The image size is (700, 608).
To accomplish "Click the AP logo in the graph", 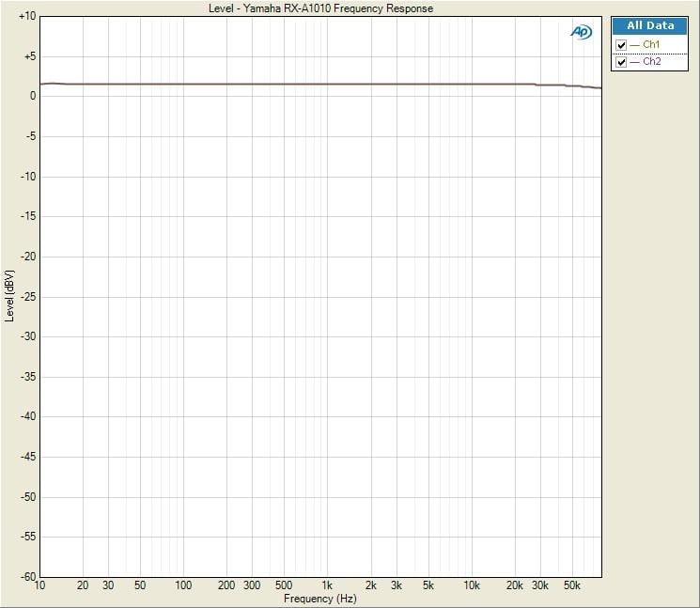I will click(582, 32).
